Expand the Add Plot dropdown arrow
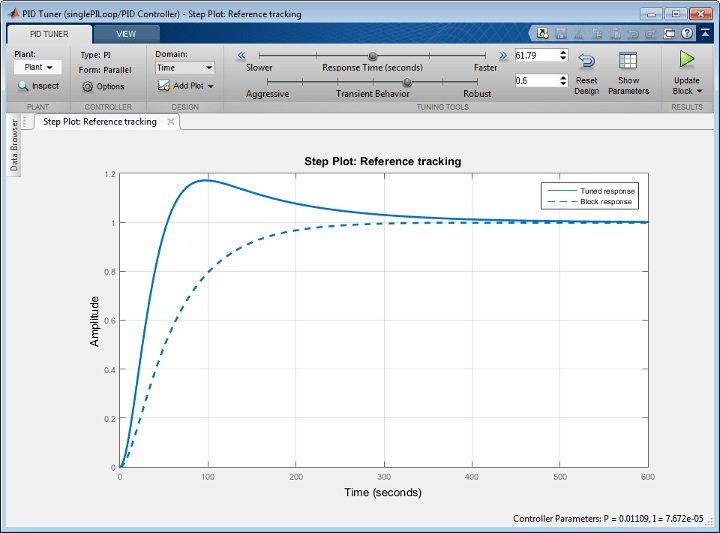The width and height of the screenshot is (720, 533). click(x=211, y=86)
